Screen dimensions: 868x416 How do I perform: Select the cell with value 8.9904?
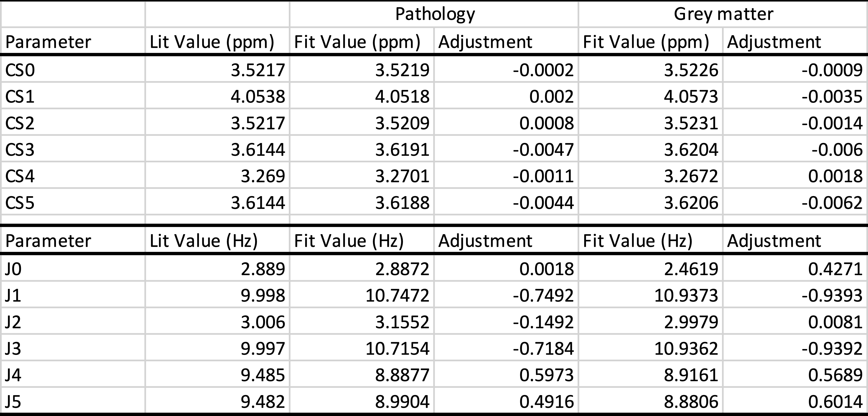coord(402,401)
